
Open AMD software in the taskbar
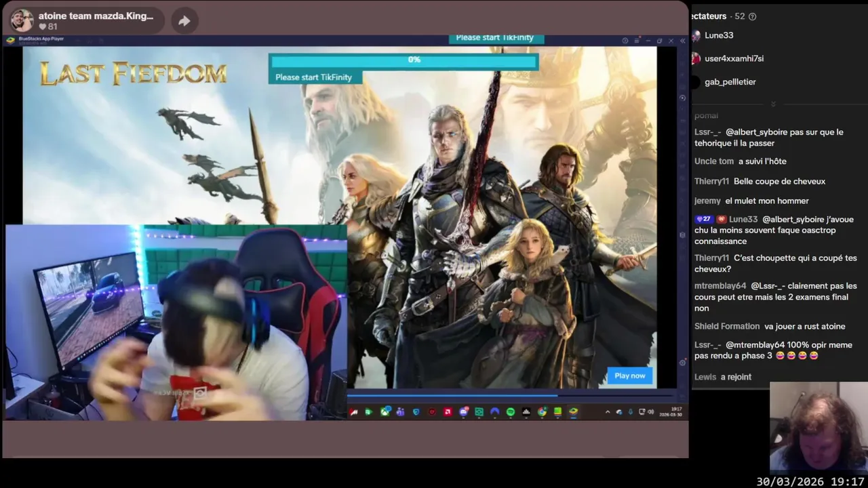pyautogui.click(x=448, y=412)
